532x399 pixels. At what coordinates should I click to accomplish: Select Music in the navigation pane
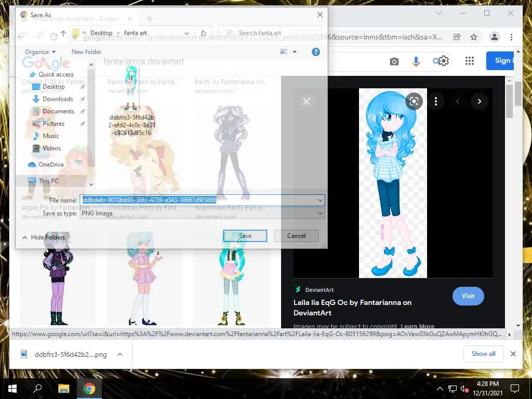(x=50, y=136)
